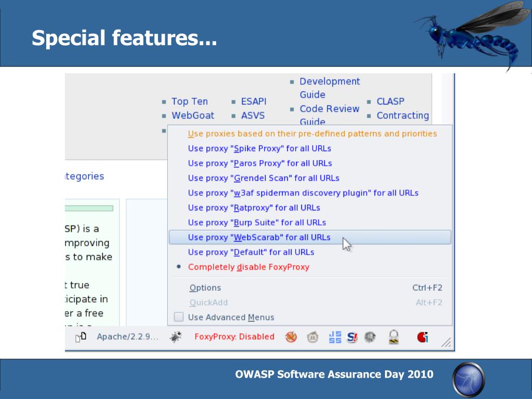532x399 pixels.
Task: Click the padlock status bar icon
Action: tap(394, 337)
